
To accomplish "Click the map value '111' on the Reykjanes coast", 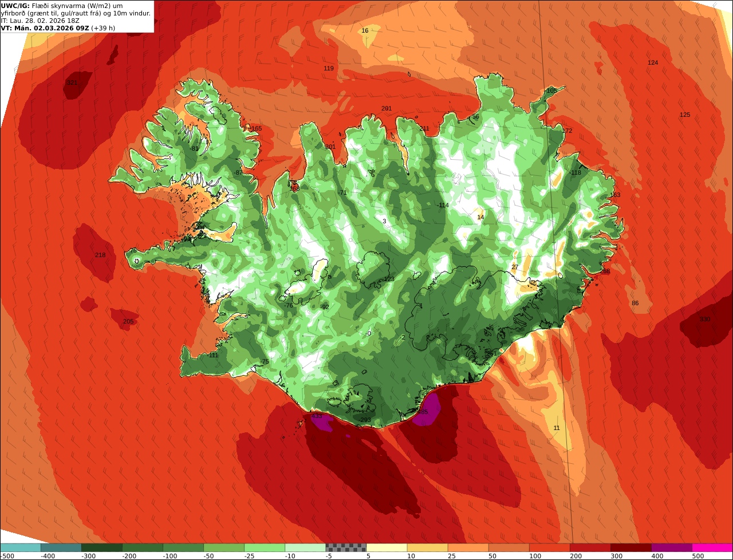I will [214, 356].
